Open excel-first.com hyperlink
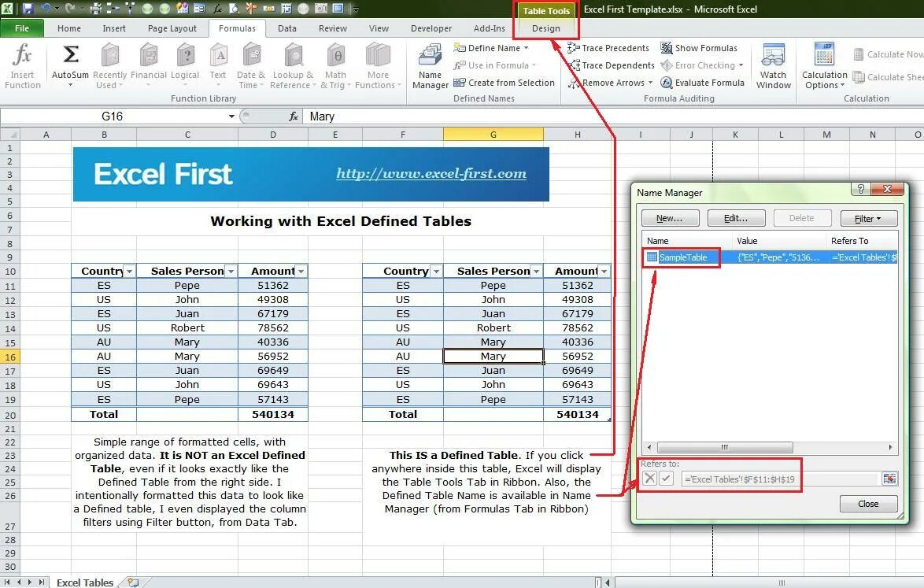924x588 pixels. click(x=431, y=173)
